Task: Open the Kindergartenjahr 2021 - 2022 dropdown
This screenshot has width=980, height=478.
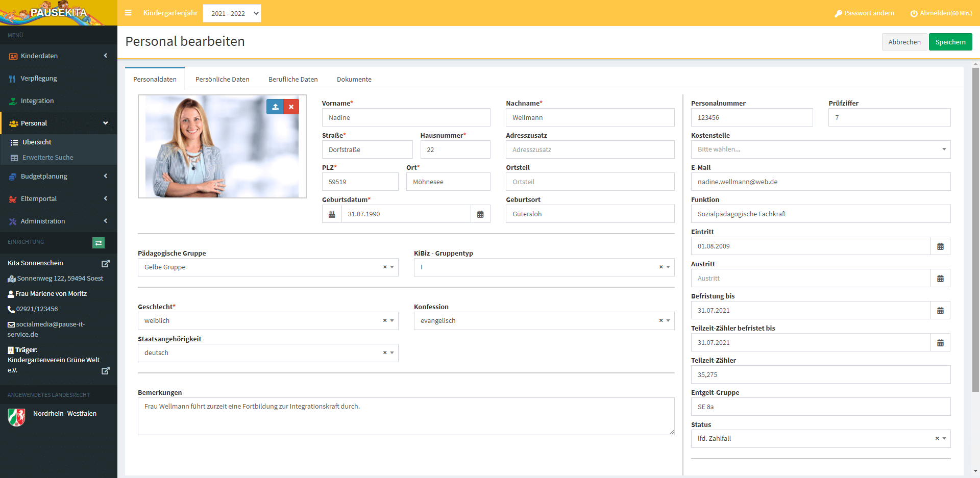Action: coord(232,13)
